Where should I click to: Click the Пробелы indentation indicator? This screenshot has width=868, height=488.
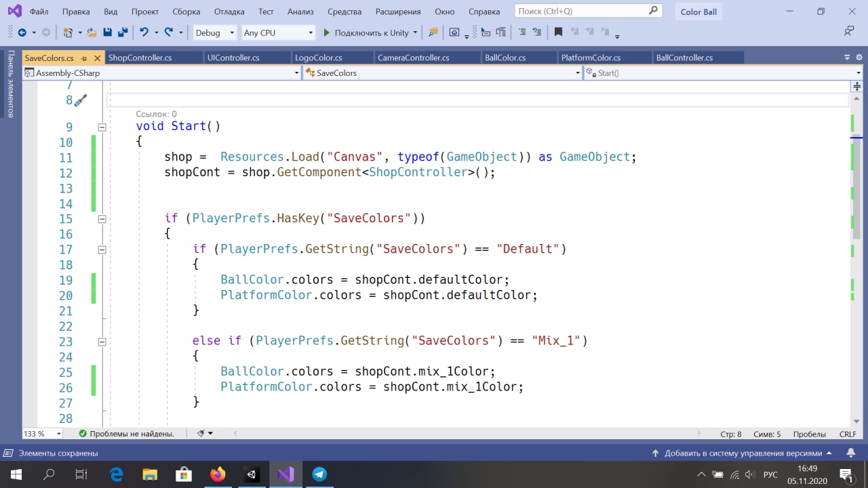[x=809, y=434]
